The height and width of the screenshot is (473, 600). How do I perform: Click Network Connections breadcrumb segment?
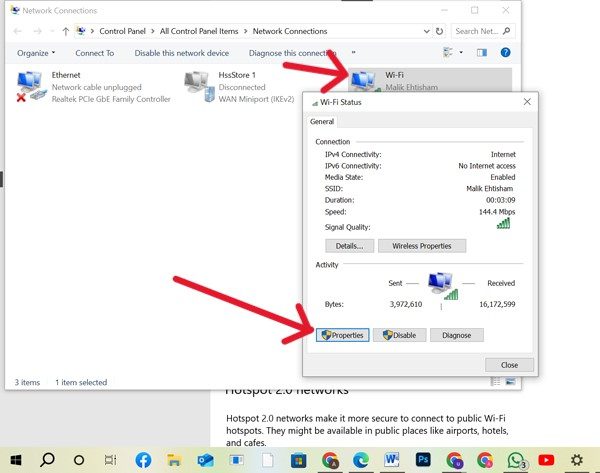pos(290,31)
